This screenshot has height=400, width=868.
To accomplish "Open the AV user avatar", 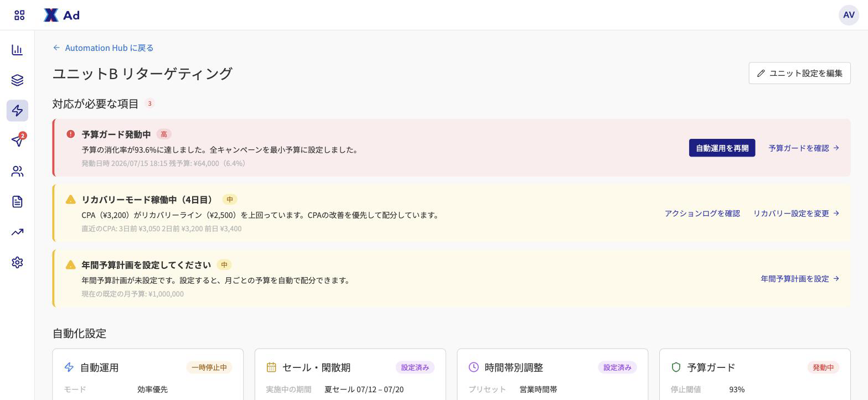I will point(849,15).
